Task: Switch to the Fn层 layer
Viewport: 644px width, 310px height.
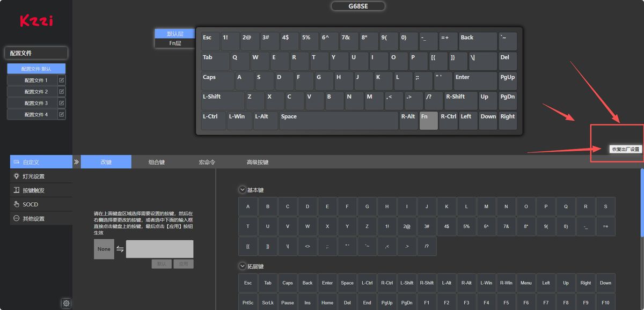Action: tap(175, 43)
